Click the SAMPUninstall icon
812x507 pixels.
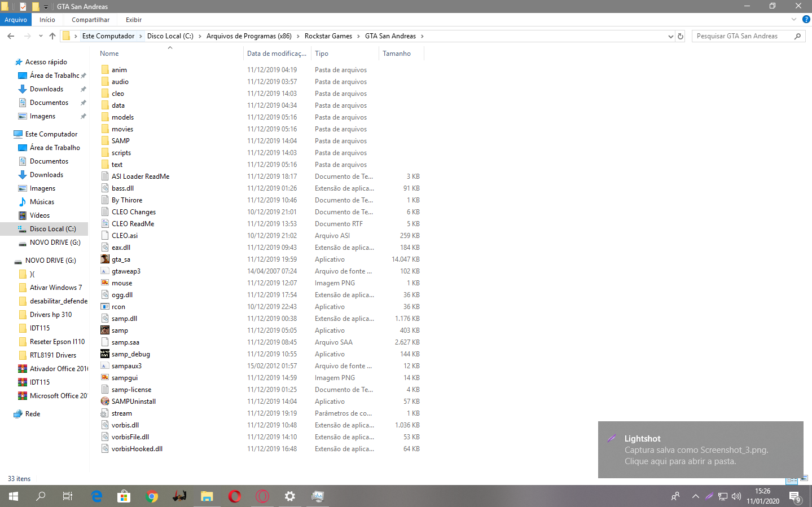coord(105,402)
